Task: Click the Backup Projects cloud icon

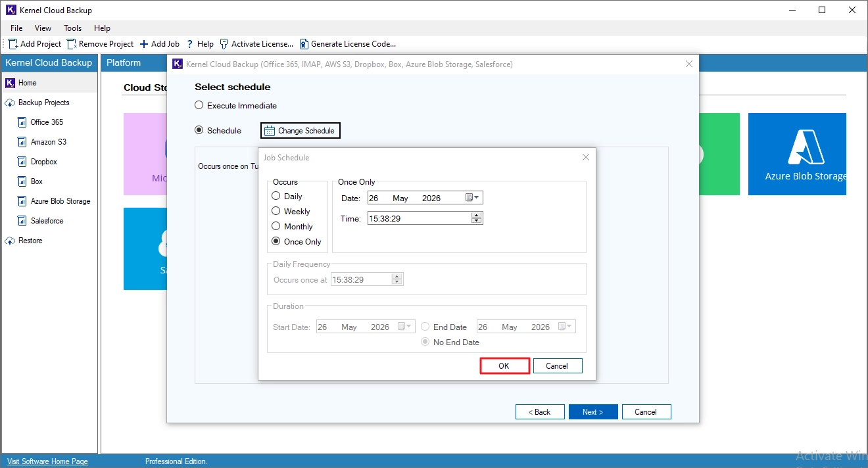Action: click(x=10, y=103)
